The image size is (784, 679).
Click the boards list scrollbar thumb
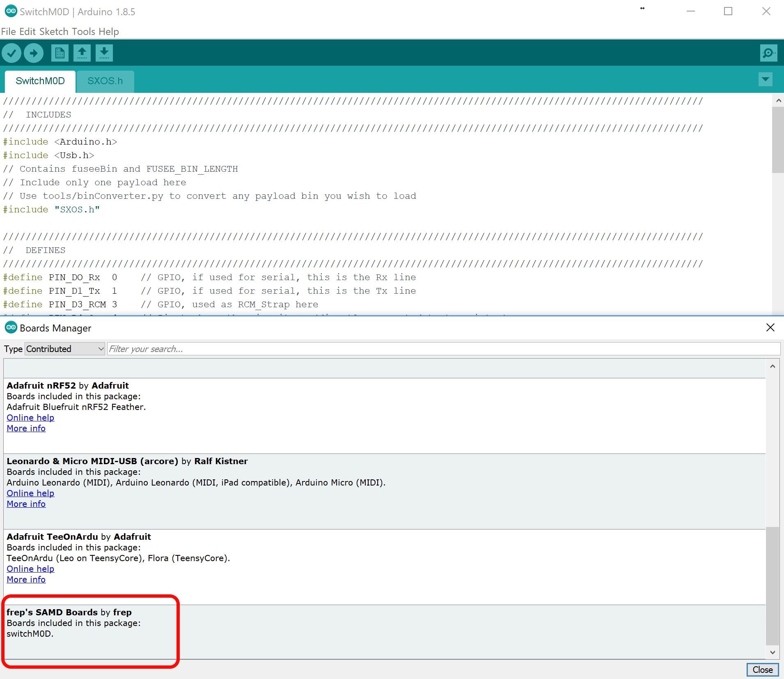click(x=773, y=586)
